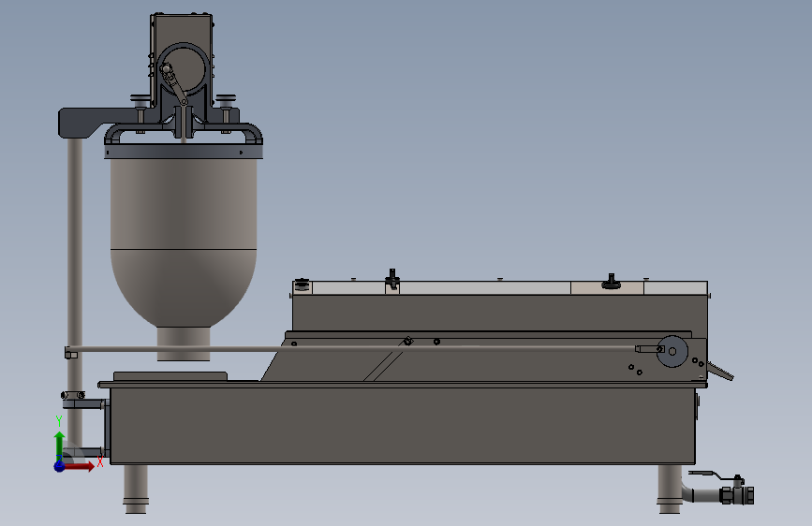Click the blue origin ball of the triad

(60, 466)
